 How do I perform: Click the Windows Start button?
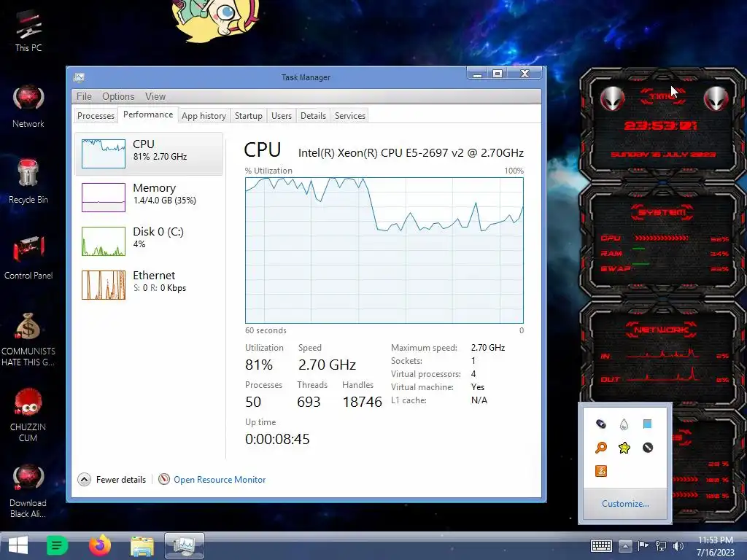(18, 545)
